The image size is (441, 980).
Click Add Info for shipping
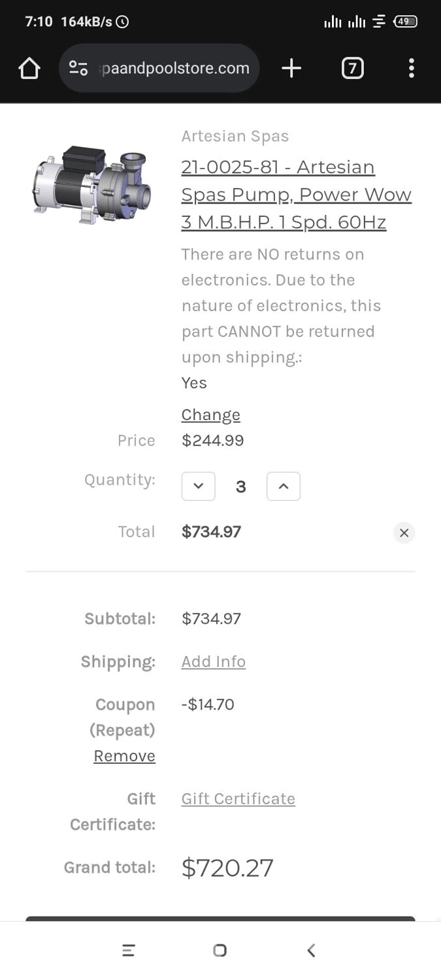[x=214, y=661]
